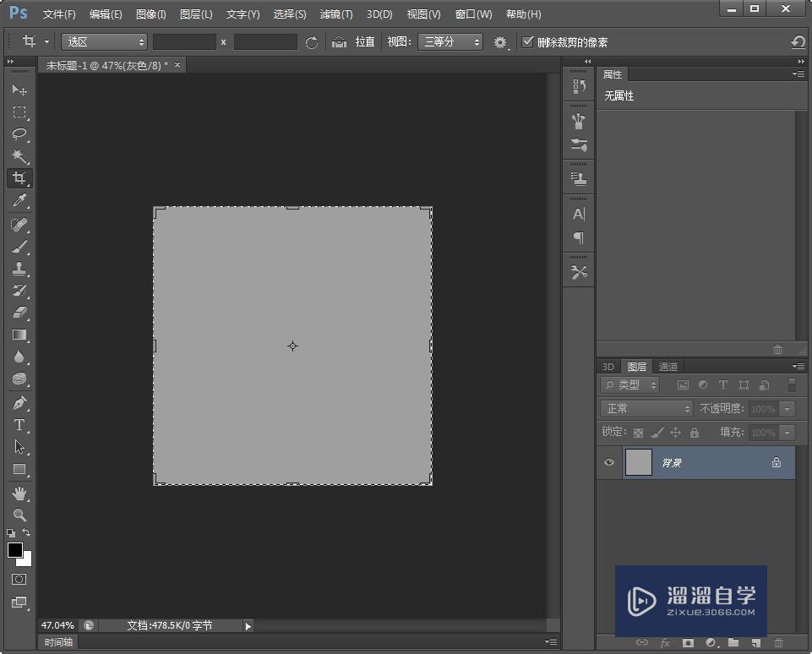
Task: Switch to the 通道 tab
Action: pos(668,366)
